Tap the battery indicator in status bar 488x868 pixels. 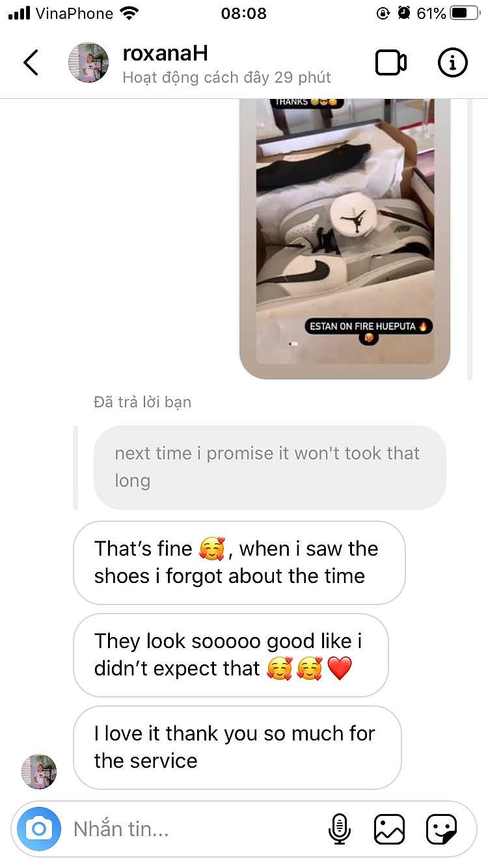tap(465, 13)
